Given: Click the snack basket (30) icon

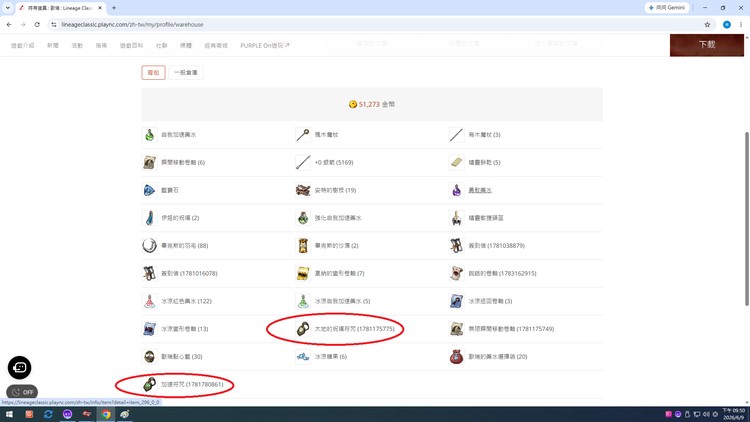Looking at the screenshot, I should point(149,357).
